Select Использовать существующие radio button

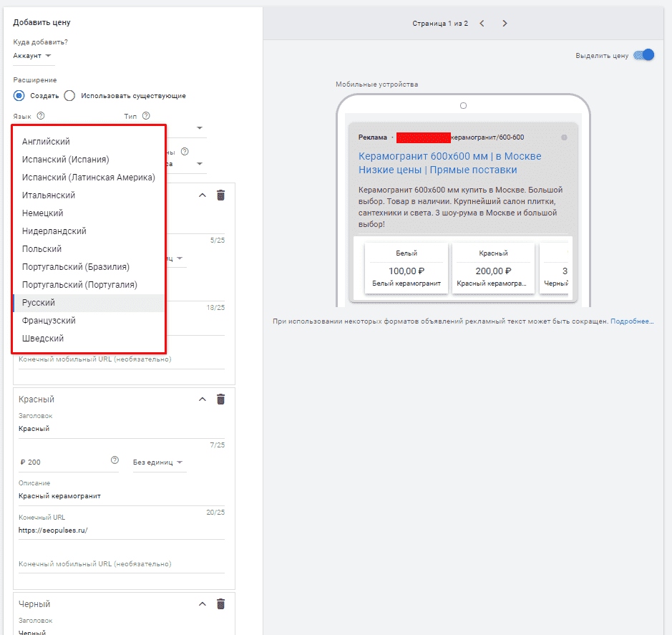tap(69, 96)
